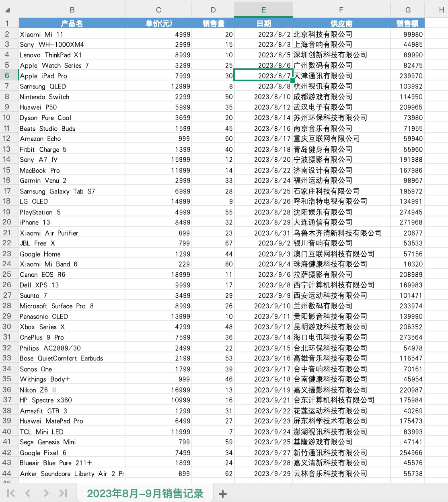The image size is (448, 502).
Task: Select unit price cell 15999
Action: (x=158, y=159)
